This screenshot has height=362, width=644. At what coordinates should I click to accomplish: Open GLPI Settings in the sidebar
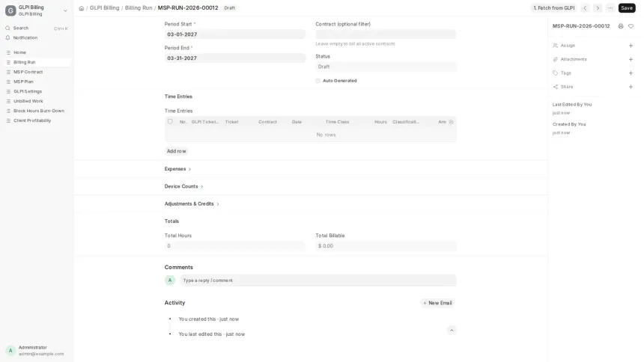pos(37,91)
